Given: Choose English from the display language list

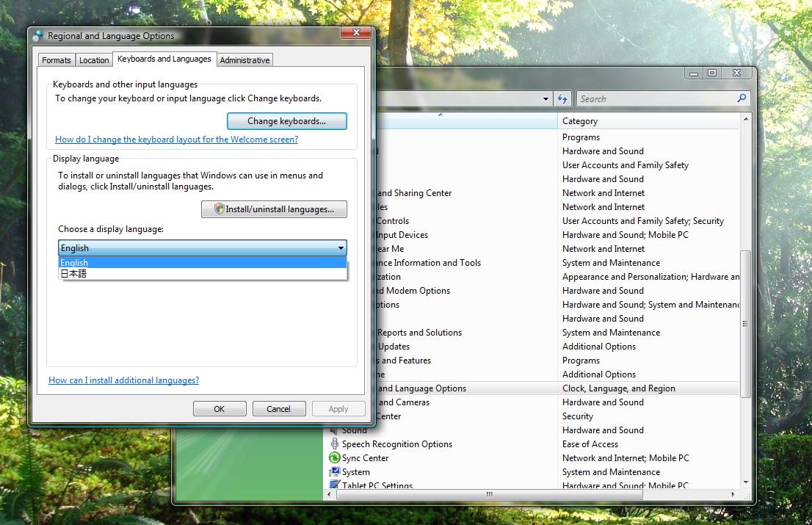Looking at the screenshot, I should tap(202, 263).
